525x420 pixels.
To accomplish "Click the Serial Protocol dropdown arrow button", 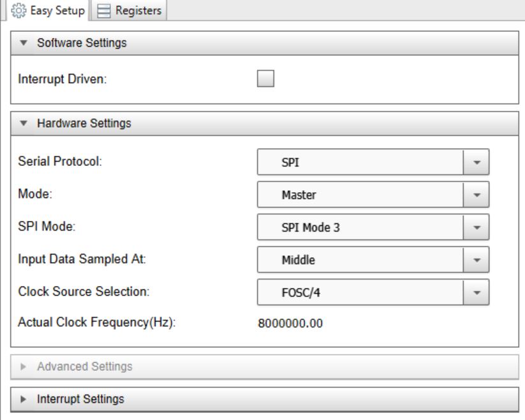I will pyautogui.click(x=476, y=162).
